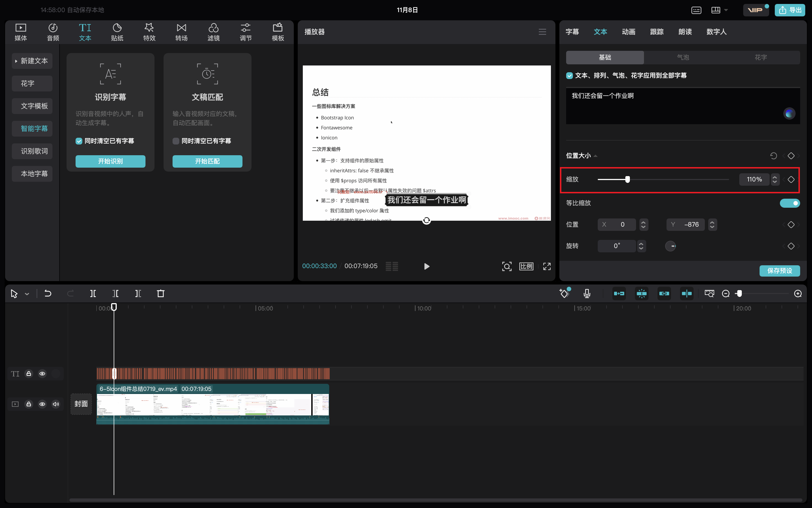
Task: Expand the 新建文本 category
Action: tap(32, 61)
